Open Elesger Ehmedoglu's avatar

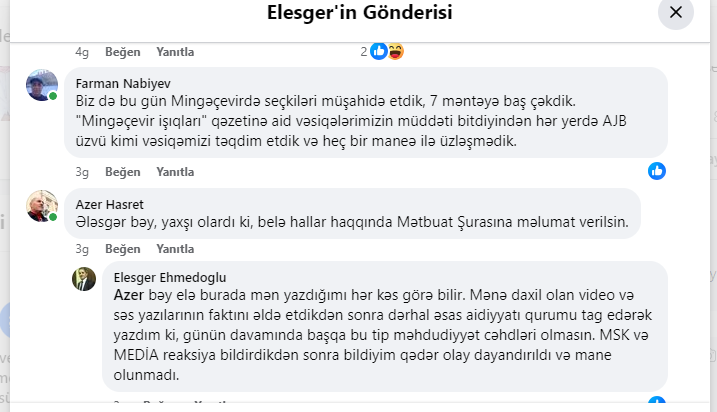(x=84, y=279)
